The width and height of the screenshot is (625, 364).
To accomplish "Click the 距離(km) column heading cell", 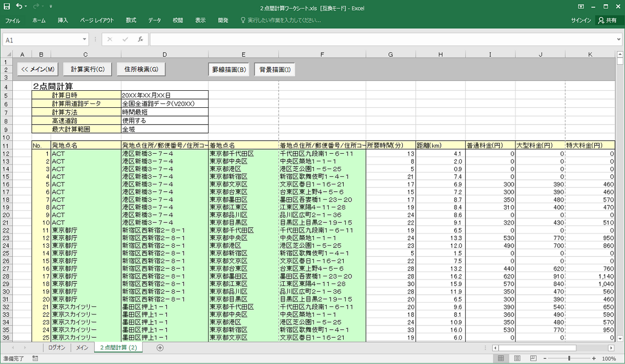I will tap(440, 145).
